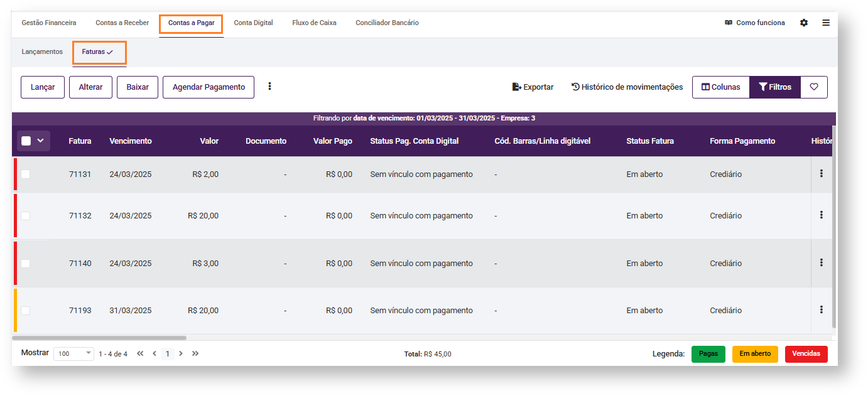Select the checkbox for fatura 71132
The image size is (868, 396).
25,216
